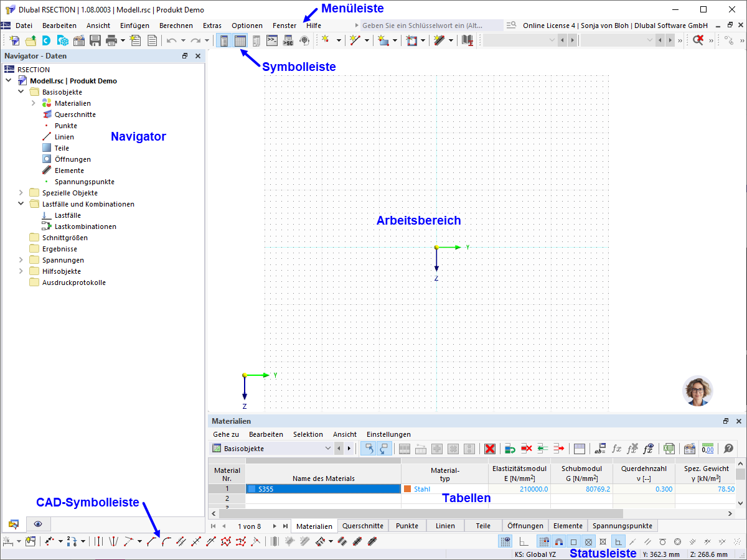Click the table help question mark icon

[728, 448]
